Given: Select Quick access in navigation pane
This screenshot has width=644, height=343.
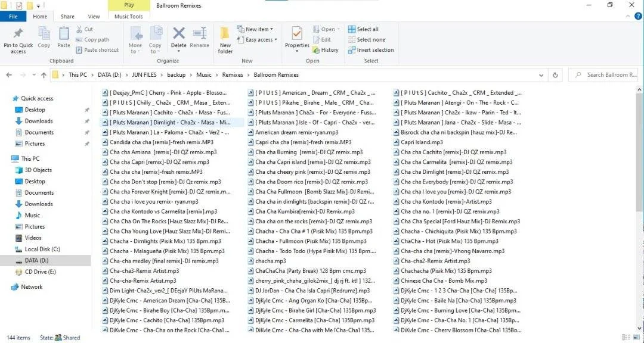Looking at the screenshot, I should click(x=33, y=98).
